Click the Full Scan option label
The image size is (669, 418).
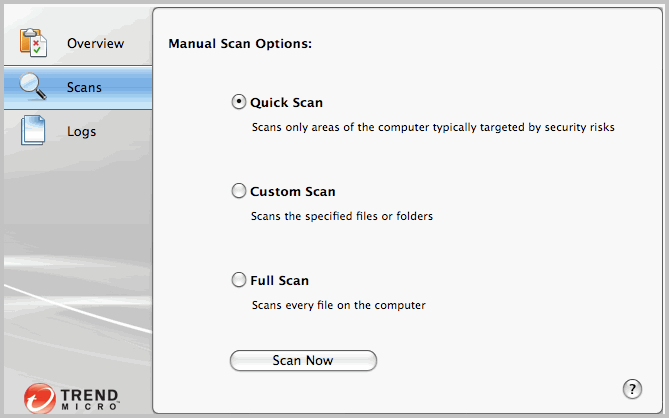pos(279,280)
